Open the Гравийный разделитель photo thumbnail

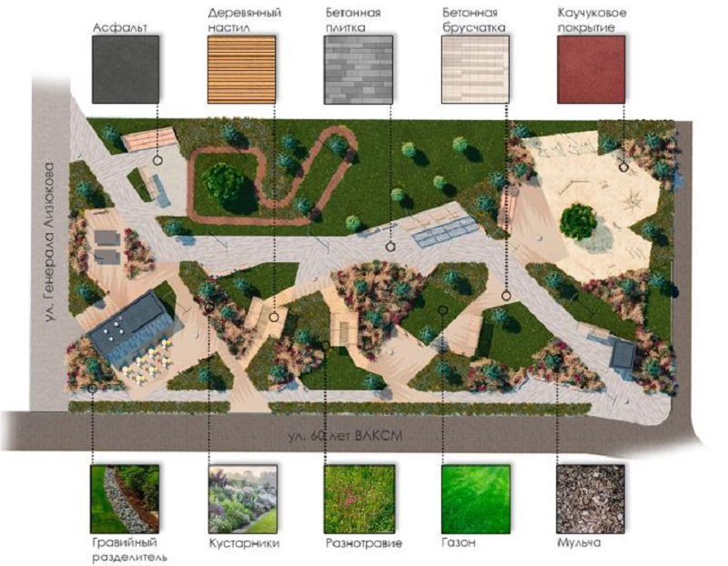(125, 500)
